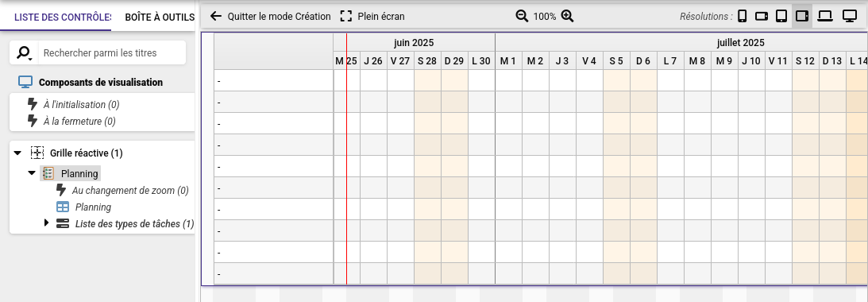868x302 pixels.
Task: Click the Plein écran fullscreen icon
Action: point(346,16)
